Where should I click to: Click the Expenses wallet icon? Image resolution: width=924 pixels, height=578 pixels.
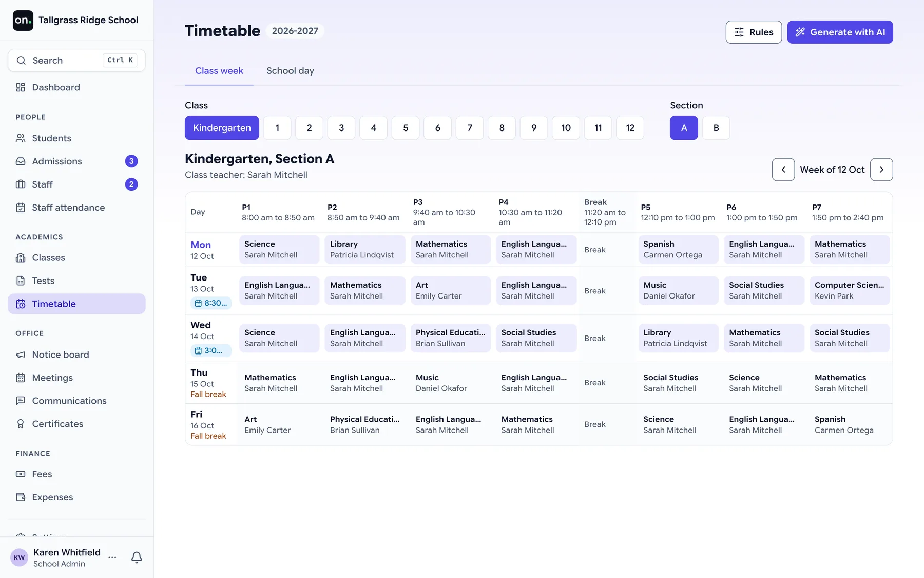coord(21,497)
